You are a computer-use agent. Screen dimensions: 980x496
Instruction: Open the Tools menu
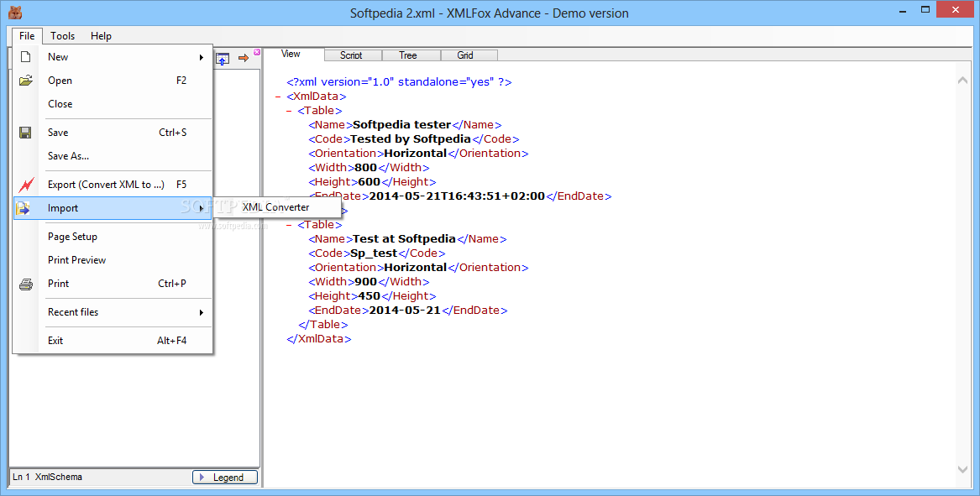[x=62, y=36]
